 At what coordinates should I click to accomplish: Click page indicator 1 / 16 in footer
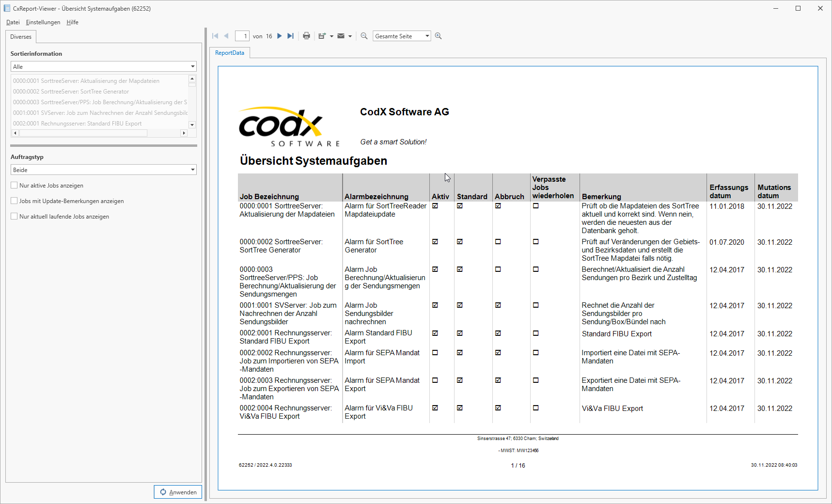[x=518, y=466]
